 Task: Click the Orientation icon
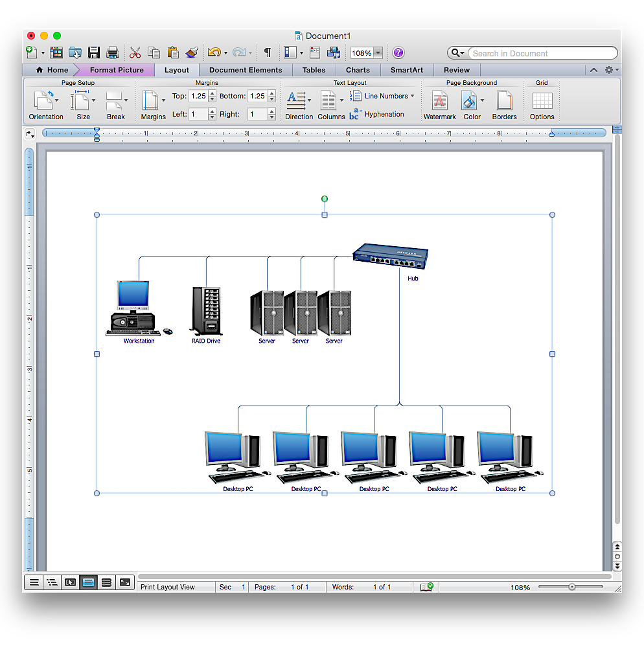(x=43, y=100)
